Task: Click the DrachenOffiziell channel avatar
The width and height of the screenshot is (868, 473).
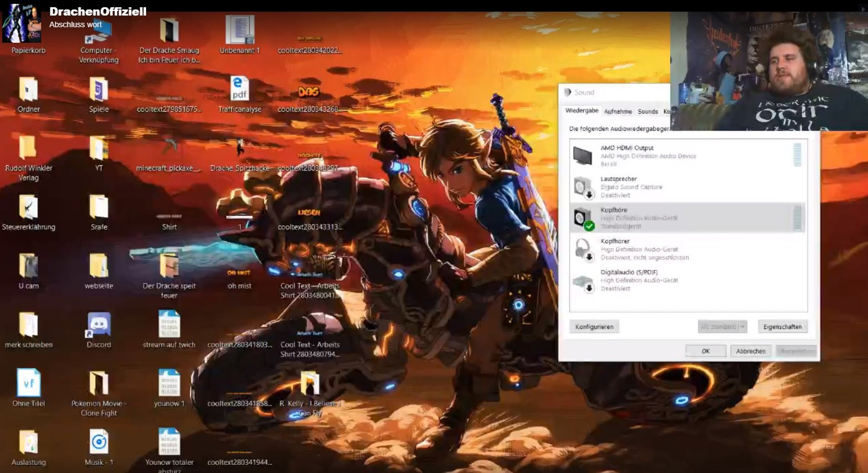Action: pos(22,23)
